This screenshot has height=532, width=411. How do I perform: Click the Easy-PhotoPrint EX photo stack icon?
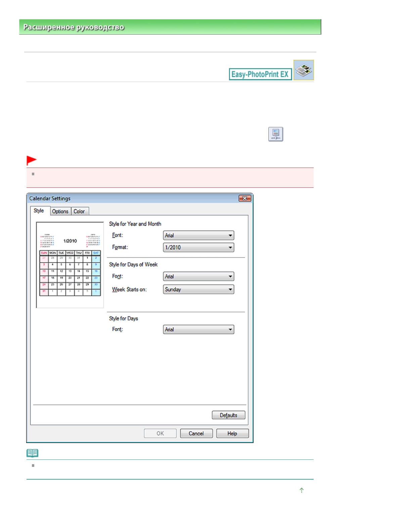[304, 70]
